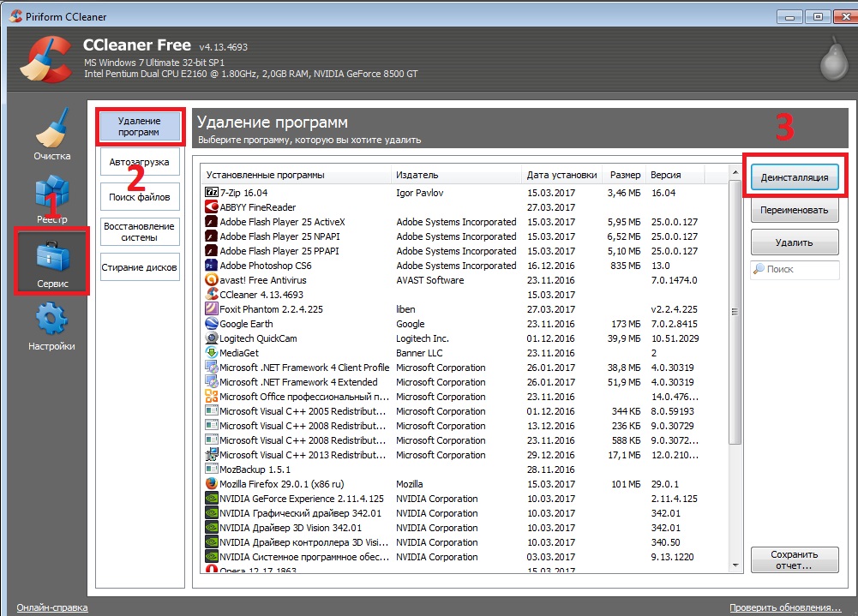
Task: Click the Переименовать button
Action: tap(795, 210)
